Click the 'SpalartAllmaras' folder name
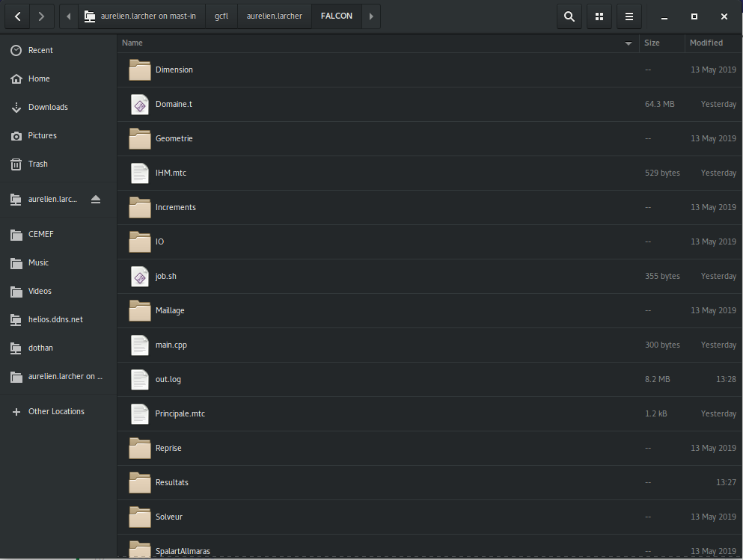Image resolution: width=743 pixels, height=560 pixels. [183, 552]
